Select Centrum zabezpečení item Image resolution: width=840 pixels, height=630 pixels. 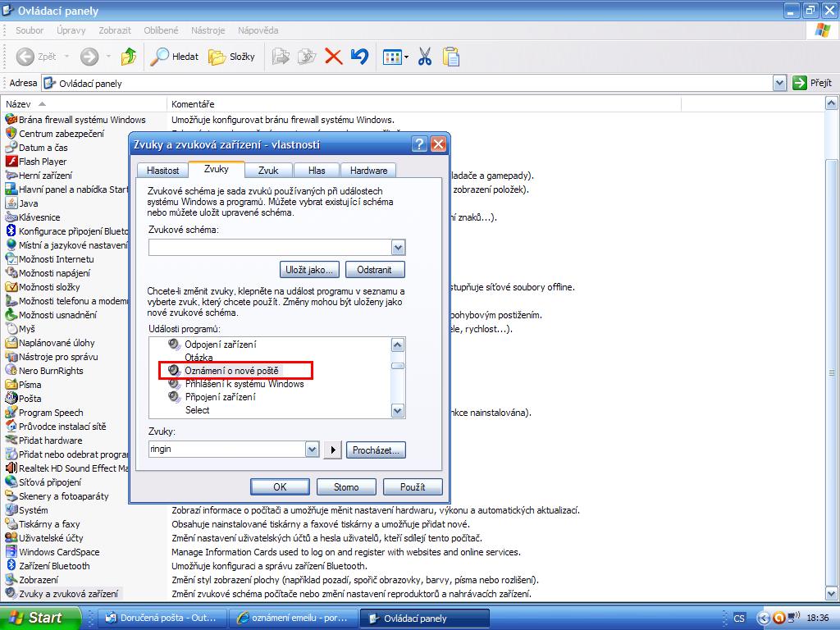coord(55,134)
